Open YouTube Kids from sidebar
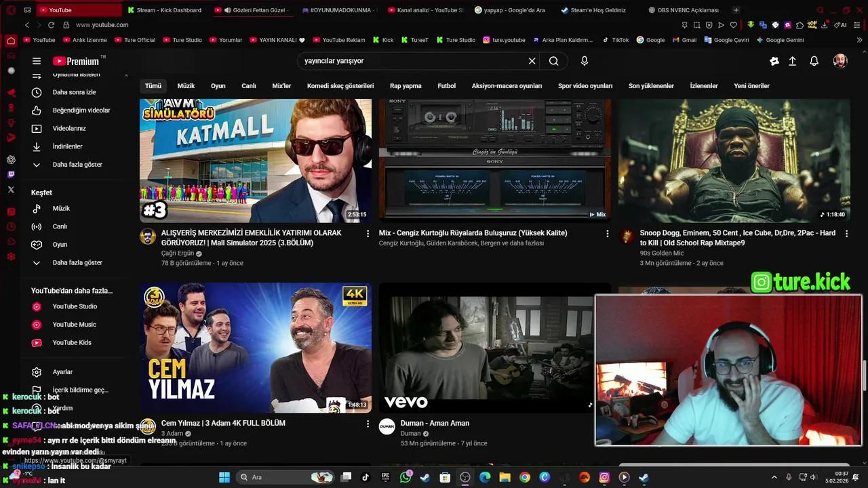The height and width of the screenshot is (488, 868). (71, 343)
